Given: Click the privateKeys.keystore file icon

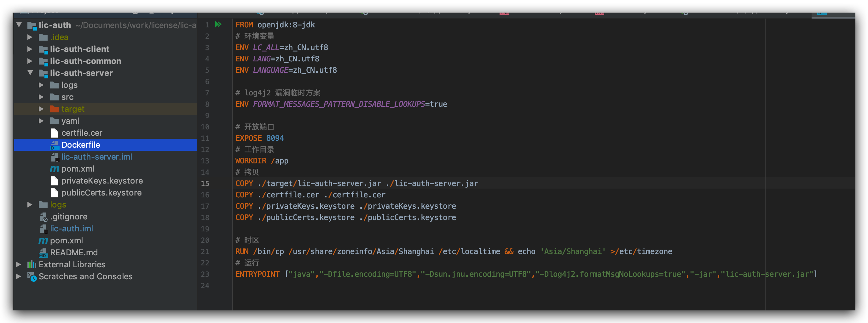Looking at the screenshot, I should pos(54,181).
